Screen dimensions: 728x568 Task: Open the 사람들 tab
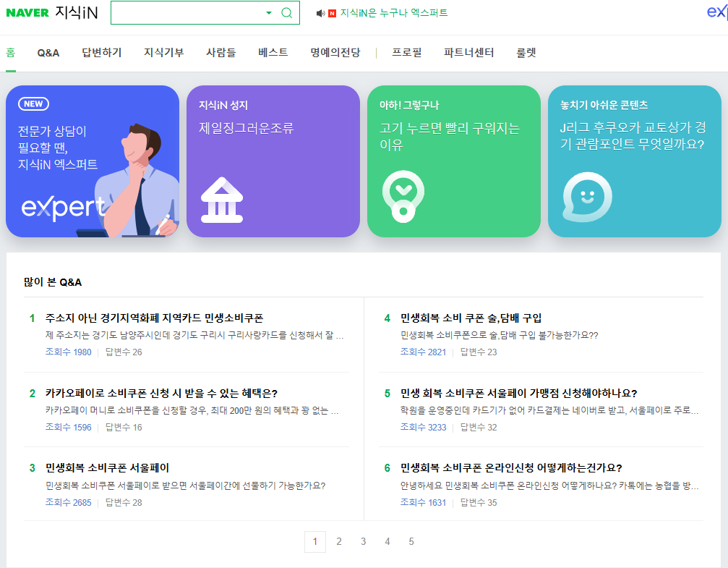[x=221, y=53]
